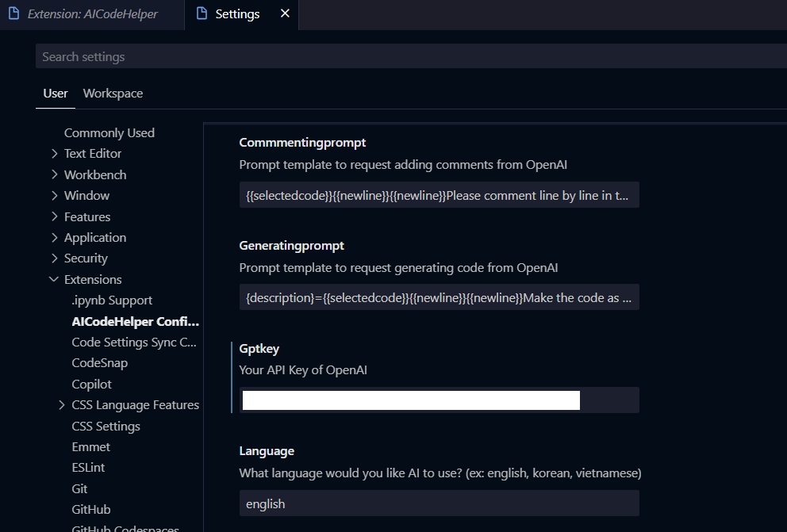
Task: Open Window settings category
Action: pyautogui.click(x=86, y=196)
